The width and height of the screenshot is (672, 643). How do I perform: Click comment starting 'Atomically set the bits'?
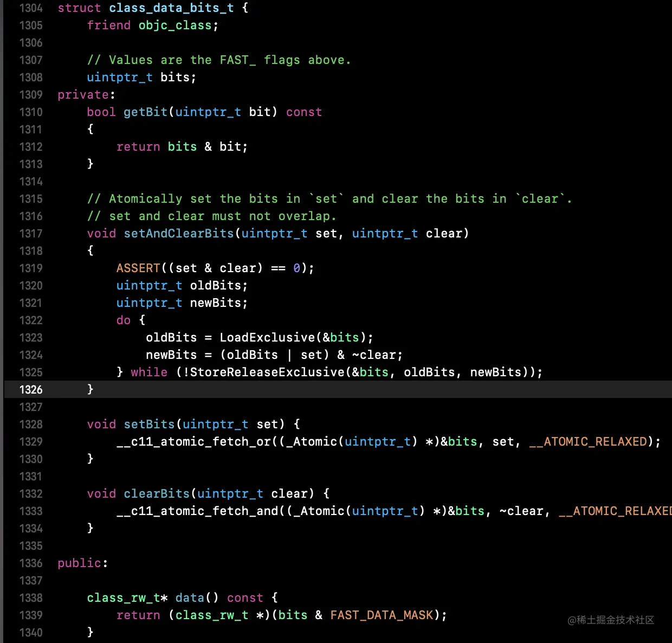[329, 199]
